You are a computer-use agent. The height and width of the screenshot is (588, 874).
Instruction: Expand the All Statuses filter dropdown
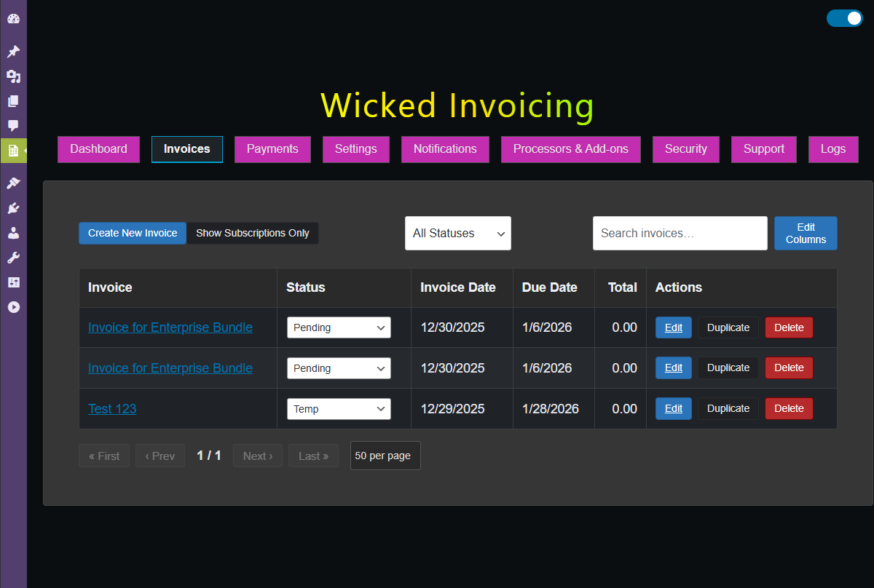pyautogui.click(x=457, y=233)
